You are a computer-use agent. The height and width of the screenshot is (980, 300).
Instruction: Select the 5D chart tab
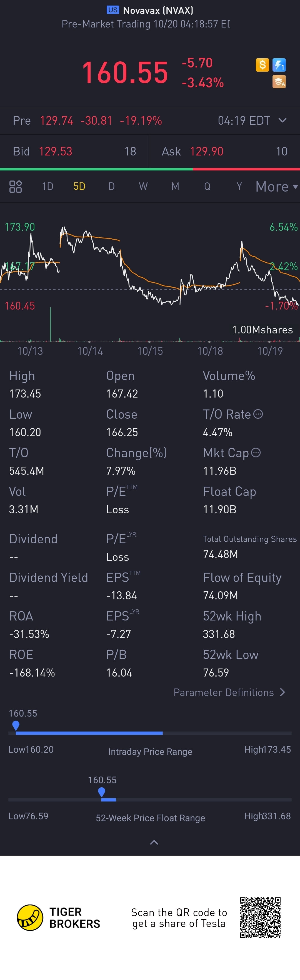coord(79,186)
